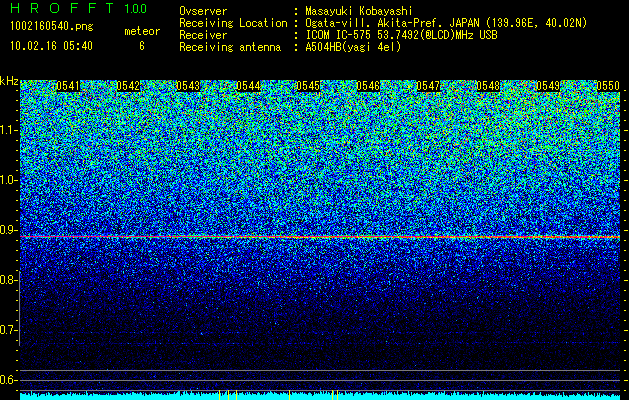
Task: Click the 0543 time marker
Action: point(188,86)
